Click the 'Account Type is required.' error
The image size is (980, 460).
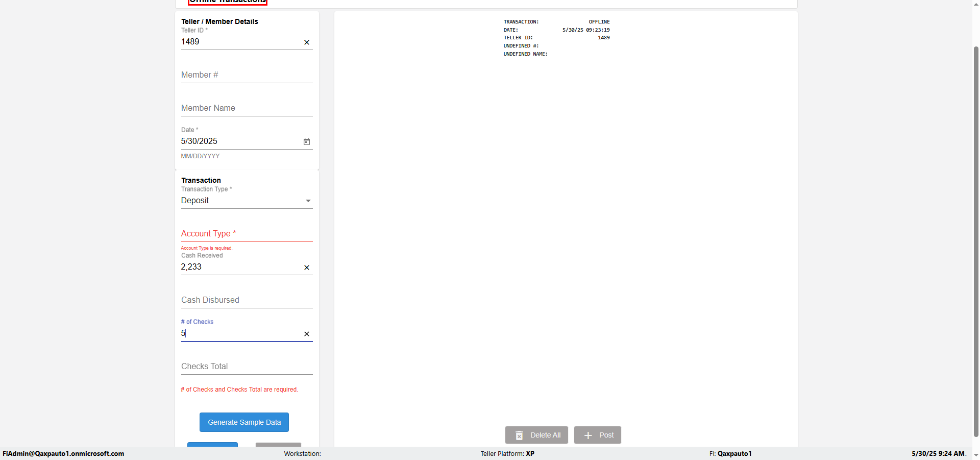(x=207, y=248)
